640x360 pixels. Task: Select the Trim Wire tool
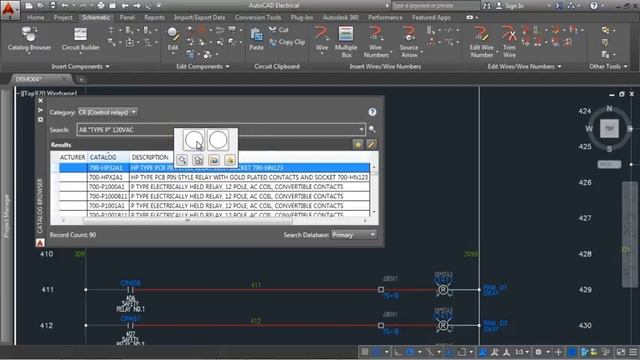(509, 41)
